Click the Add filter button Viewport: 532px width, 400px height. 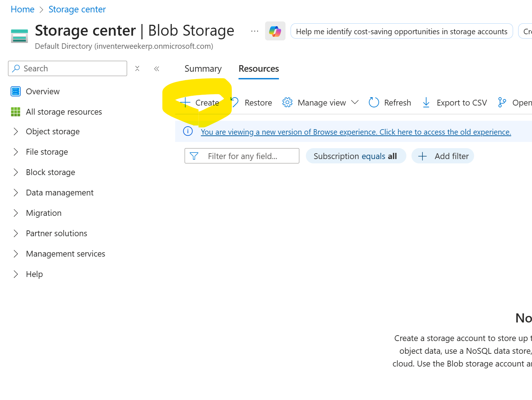[442, 156]
